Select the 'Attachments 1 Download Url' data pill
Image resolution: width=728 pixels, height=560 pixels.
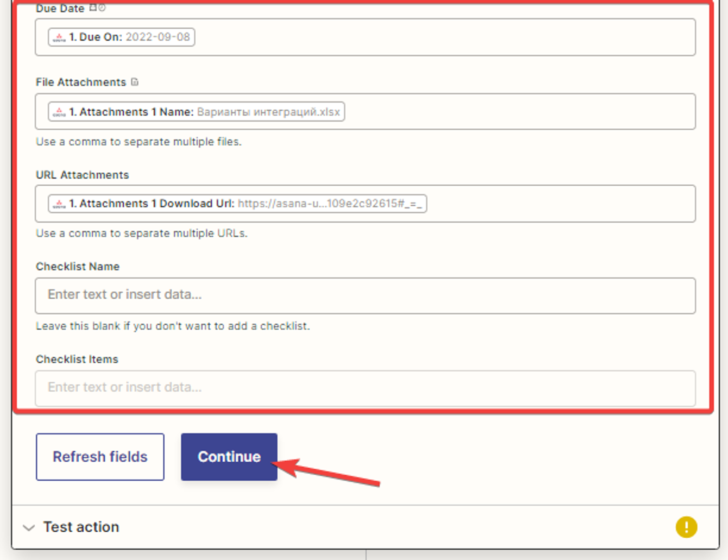coord(238,204)
